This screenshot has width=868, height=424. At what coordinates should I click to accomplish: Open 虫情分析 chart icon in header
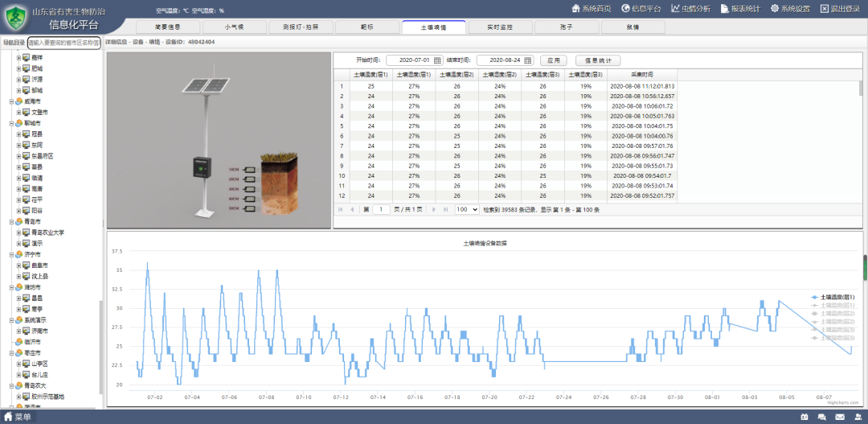point(675,8)
